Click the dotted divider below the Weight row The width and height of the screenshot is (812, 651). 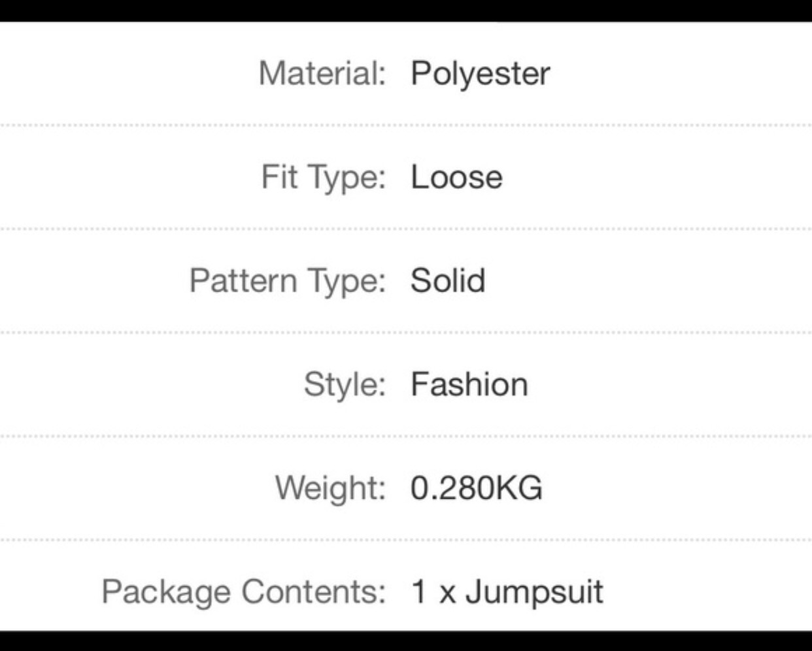coord(405,540)
